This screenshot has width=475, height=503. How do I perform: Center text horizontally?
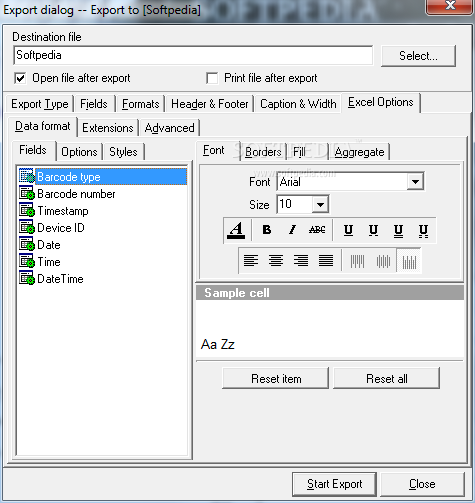276,261
